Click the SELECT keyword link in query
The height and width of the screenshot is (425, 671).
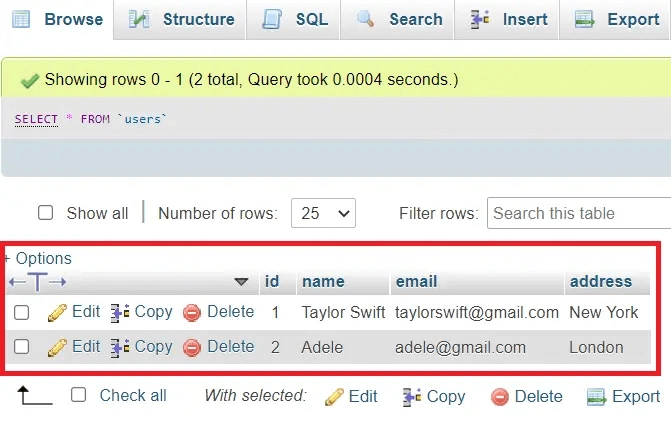[x=36, y=119]
